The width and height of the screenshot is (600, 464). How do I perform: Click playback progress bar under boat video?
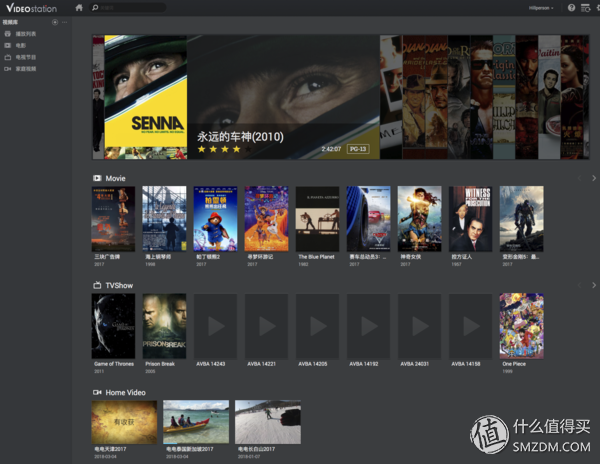[196, 443]
